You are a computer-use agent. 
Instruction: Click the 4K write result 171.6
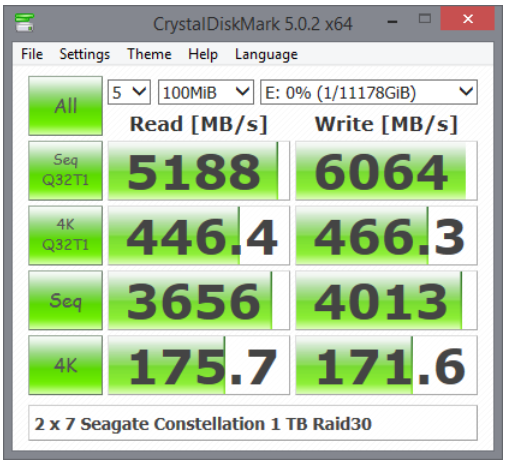click(x=386, y=365)
